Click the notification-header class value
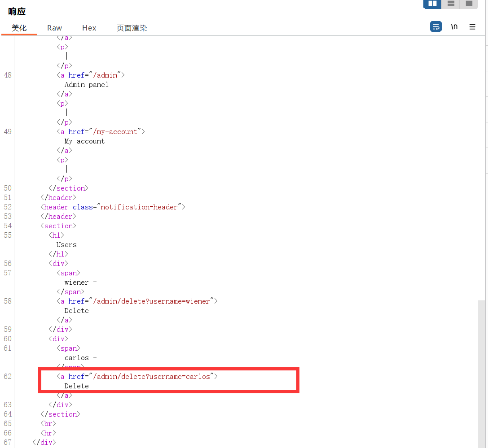Image resolution: width=488 pixels, height=448 pixels. 140,207
